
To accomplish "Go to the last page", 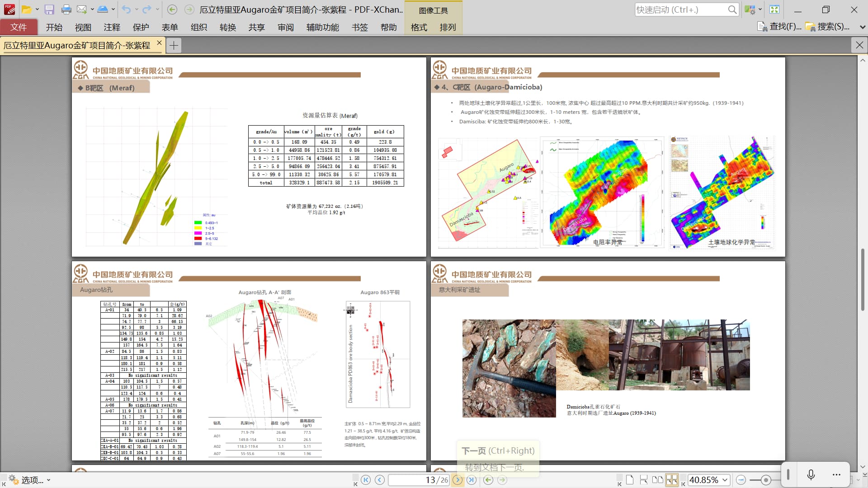I will click(x=472, y=480).
